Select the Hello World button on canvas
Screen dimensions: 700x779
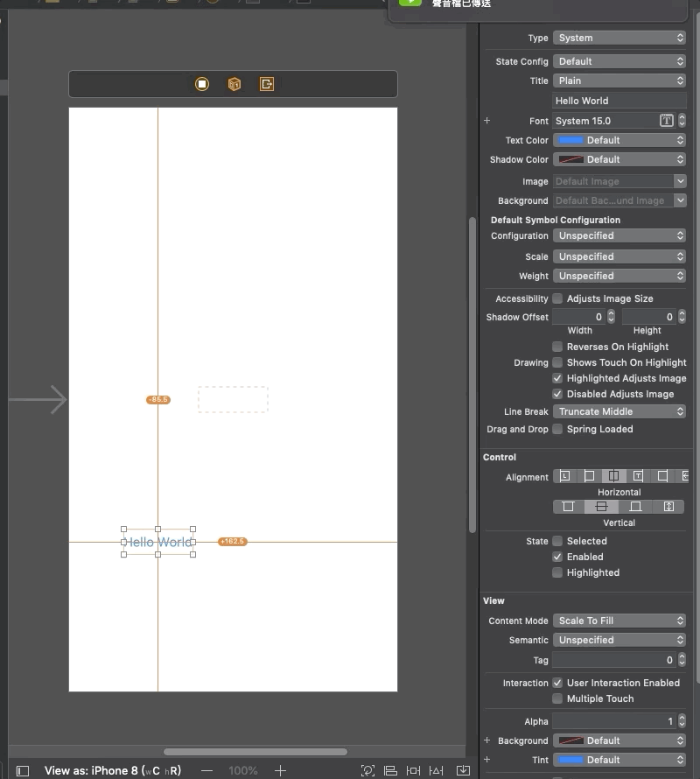[158, 542]
